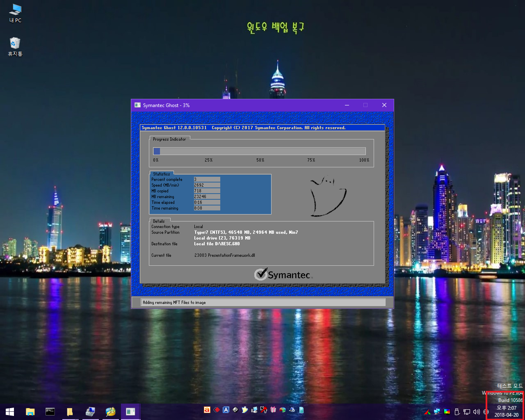Select the active Symantec Ghost taskbar button
The width and height of the screenshot is (525, 420).
pyautogui.click(x=130, y=411)
